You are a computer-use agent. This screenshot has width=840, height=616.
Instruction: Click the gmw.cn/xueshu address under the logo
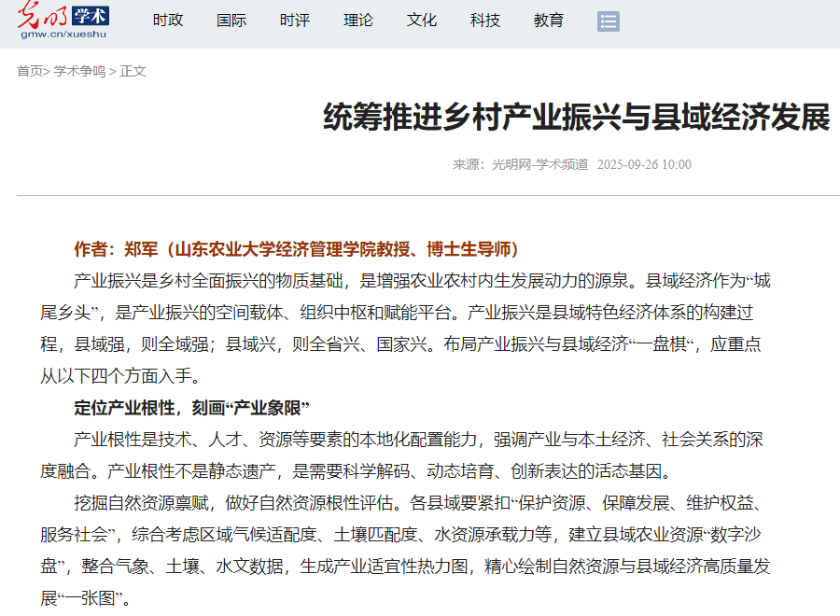click(x=63, y=35)
